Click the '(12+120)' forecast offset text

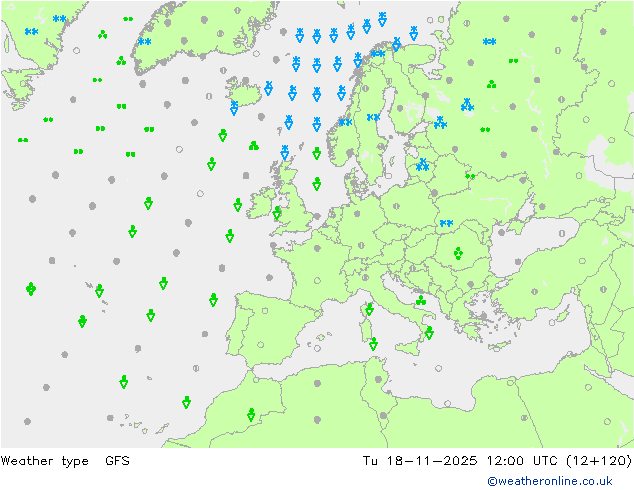point(599,461)
